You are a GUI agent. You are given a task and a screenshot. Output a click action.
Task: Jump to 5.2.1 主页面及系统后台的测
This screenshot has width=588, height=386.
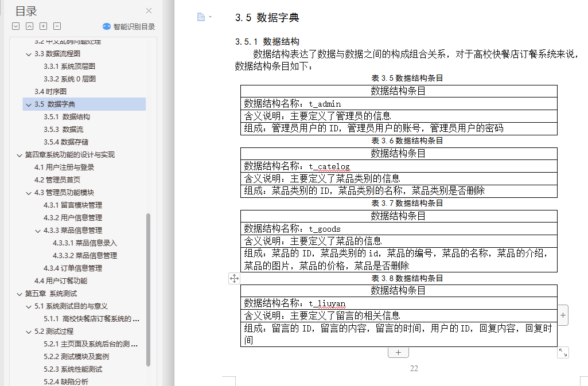[x=91, y=344]
